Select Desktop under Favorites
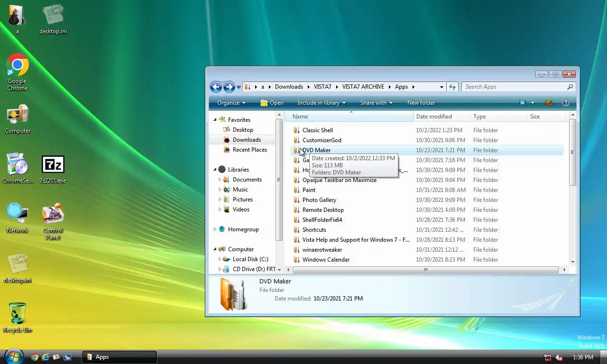Screen dimensions: 607x364 (243, 130)
